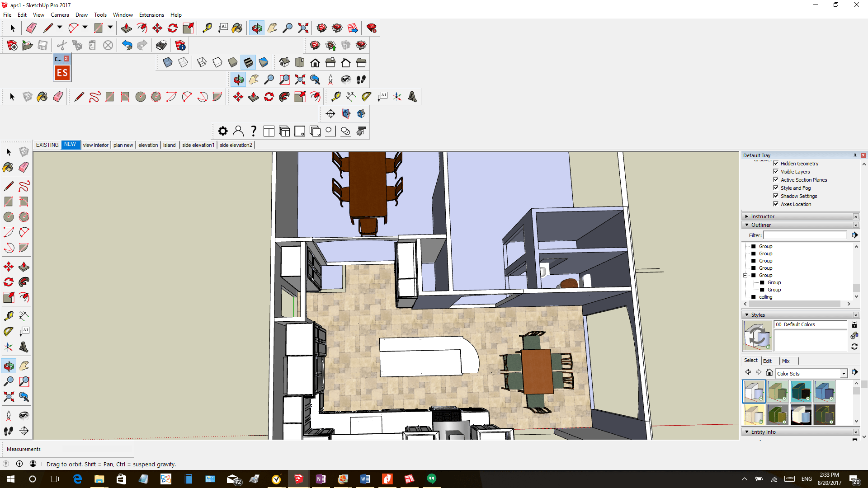868x488 pixels.
Task: Open the Paint Bucket tool in top toolbar
Action: point(237,28)
